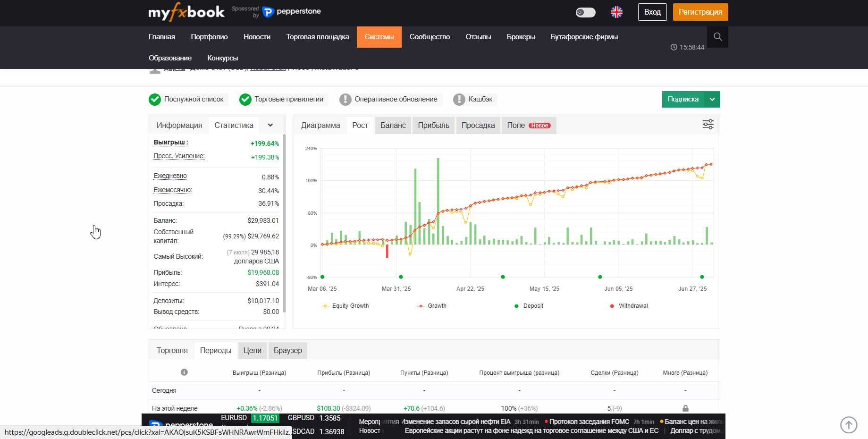Click the red withdrawal bar on chart
The image size is (868, 439).
coord(387,251)
